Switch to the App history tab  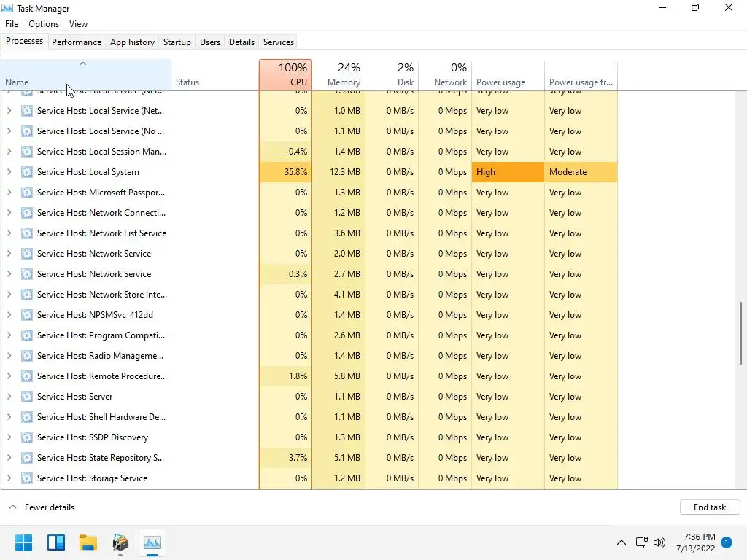(133, 42)
